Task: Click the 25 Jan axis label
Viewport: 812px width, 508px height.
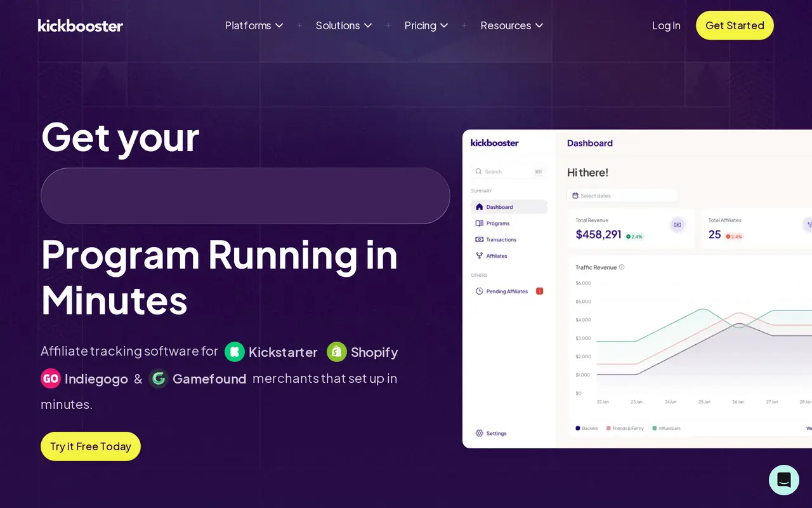Action: (x=704, y=402)
